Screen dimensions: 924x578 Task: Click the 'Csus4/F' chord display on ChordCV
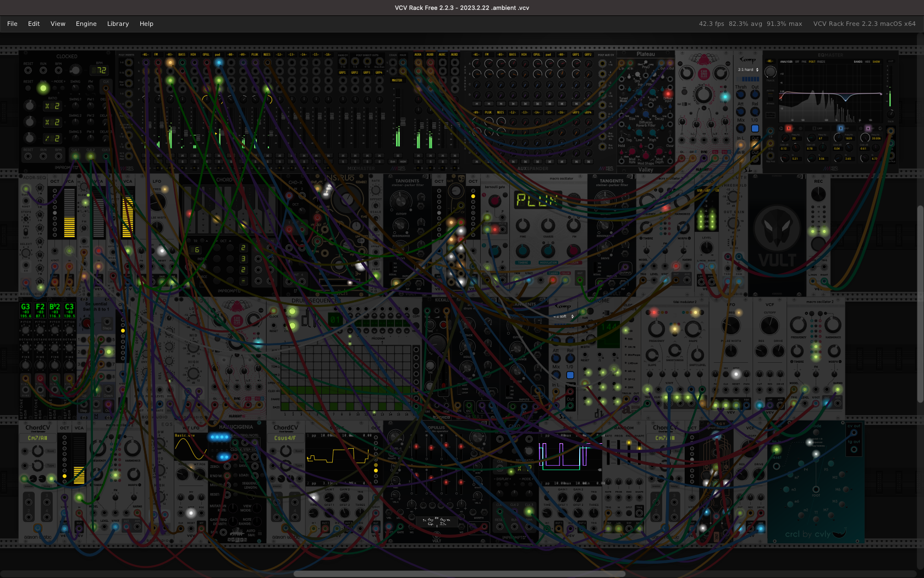click(x=285, y=438)
